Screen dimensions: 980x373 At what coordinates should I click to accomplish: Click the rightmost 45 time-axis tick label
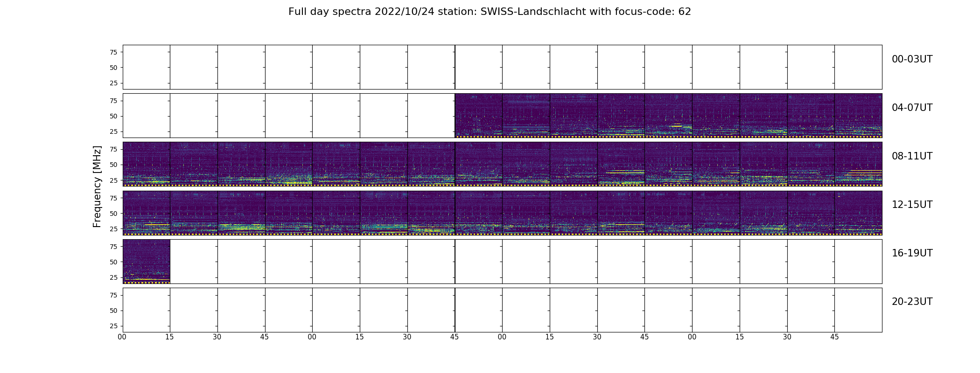pos(834,337)
